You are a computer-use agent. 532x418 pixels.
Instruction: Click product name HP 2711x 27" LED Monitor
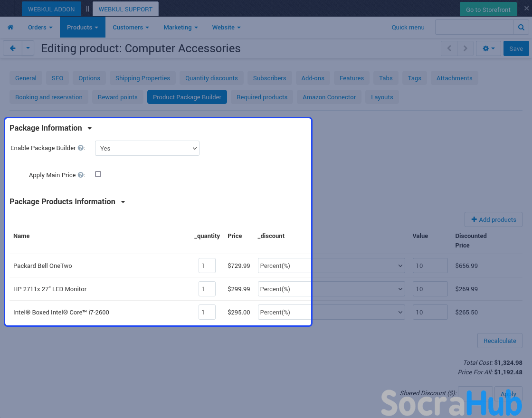coord(50,289)
